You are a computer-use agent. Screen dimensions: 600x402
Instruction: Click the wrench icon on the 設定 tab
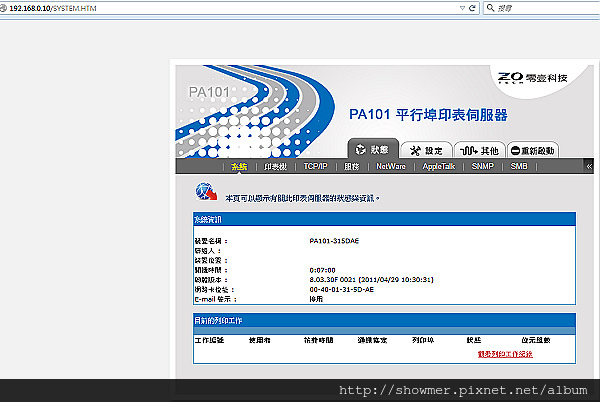415,151
